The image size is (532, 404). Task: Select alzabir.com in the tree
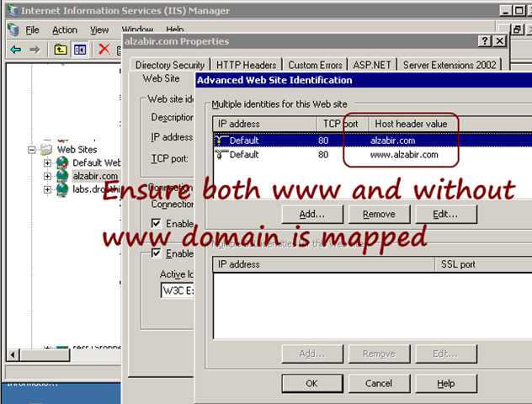(x=95, y=176)
